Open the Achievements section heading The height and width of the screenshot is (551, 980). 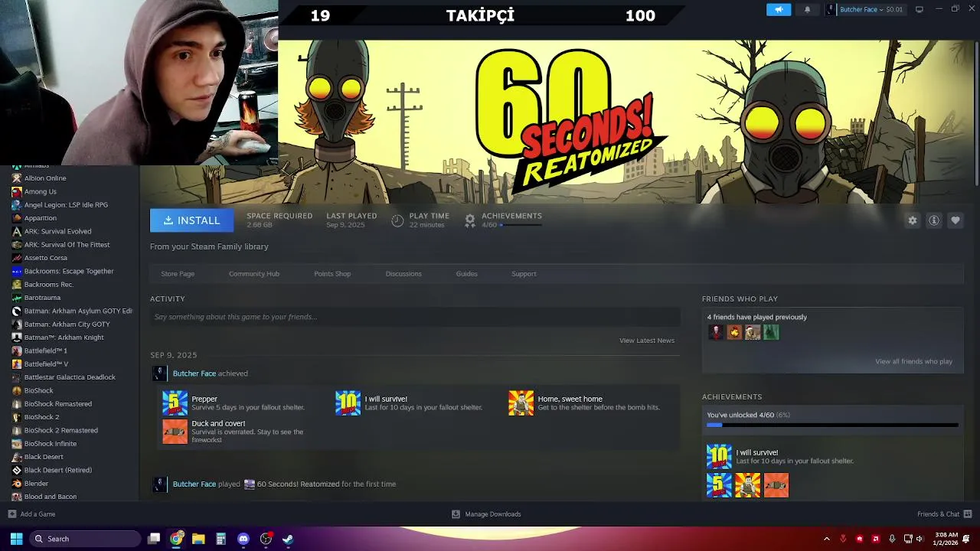tap(732, 397)
